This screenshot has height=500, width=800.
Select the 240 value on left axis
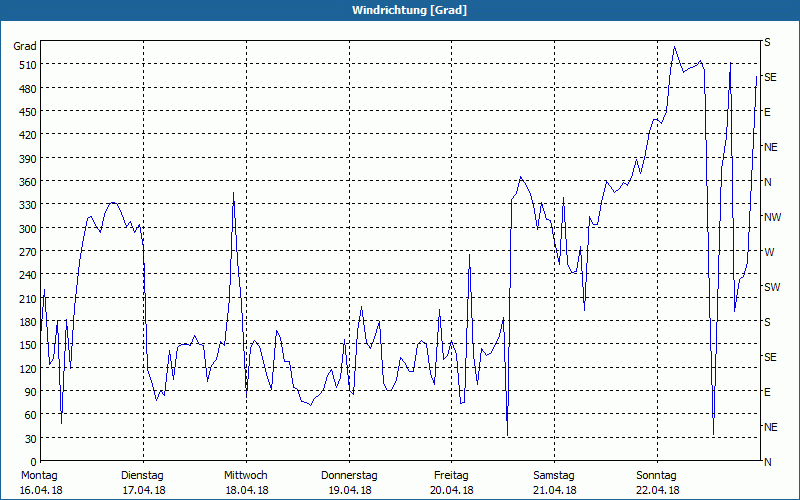tap(28, 276)
